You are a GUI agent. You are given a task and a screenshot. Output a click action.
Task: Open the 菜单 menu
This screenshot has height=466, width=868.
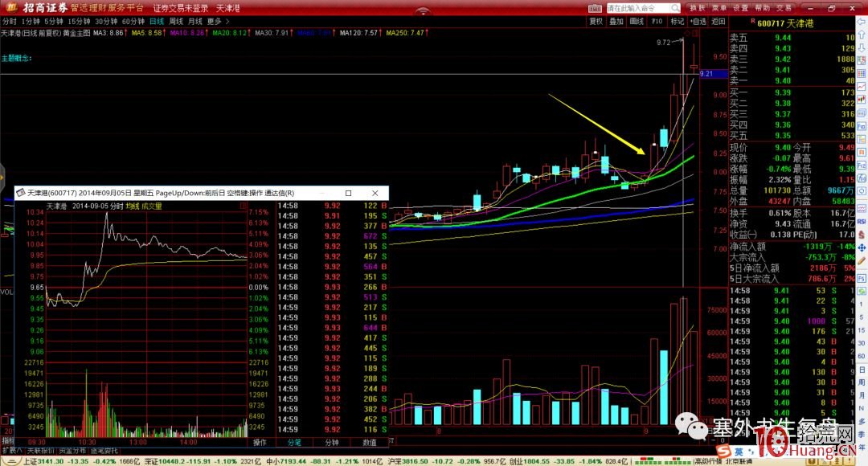pos(719,8)
